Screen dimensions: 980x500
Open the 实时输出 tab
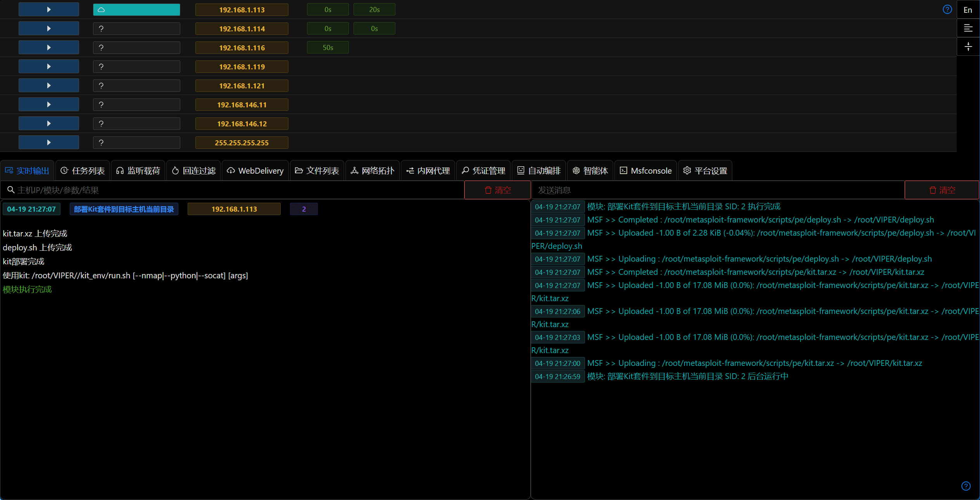point(27,171)
